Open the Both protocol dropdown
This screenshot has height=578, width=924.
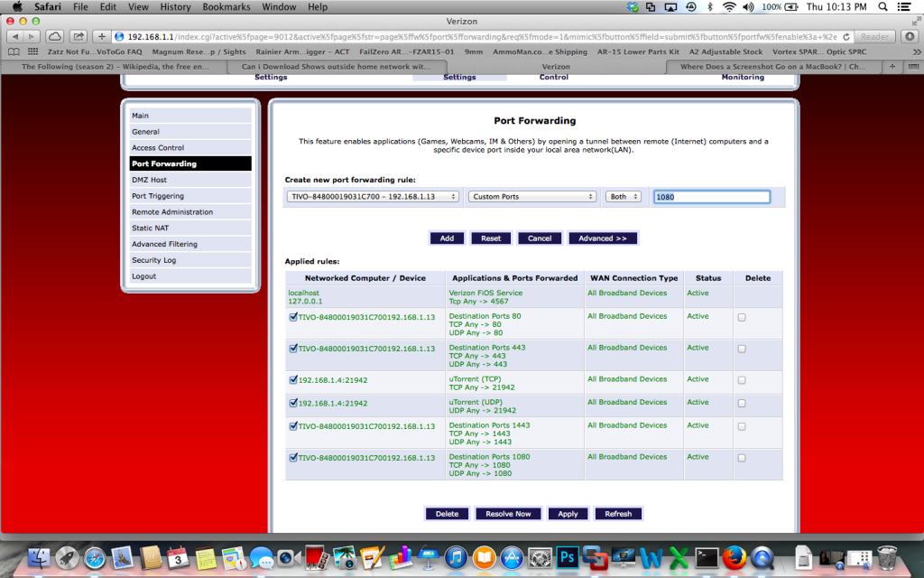[x=623, y=196]
